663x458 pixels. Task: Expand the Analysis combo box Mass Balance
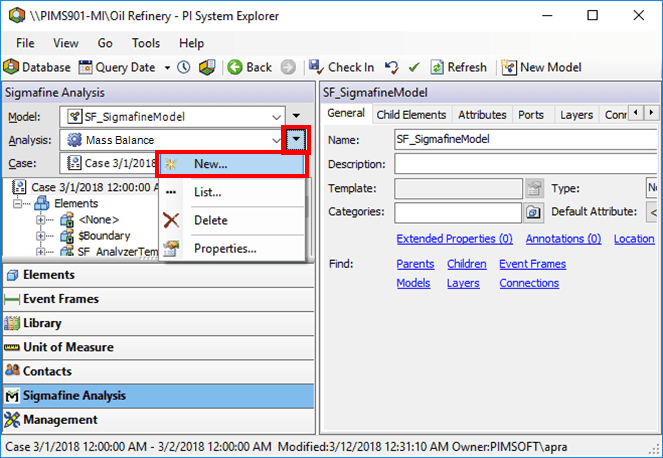click(276, 140)
